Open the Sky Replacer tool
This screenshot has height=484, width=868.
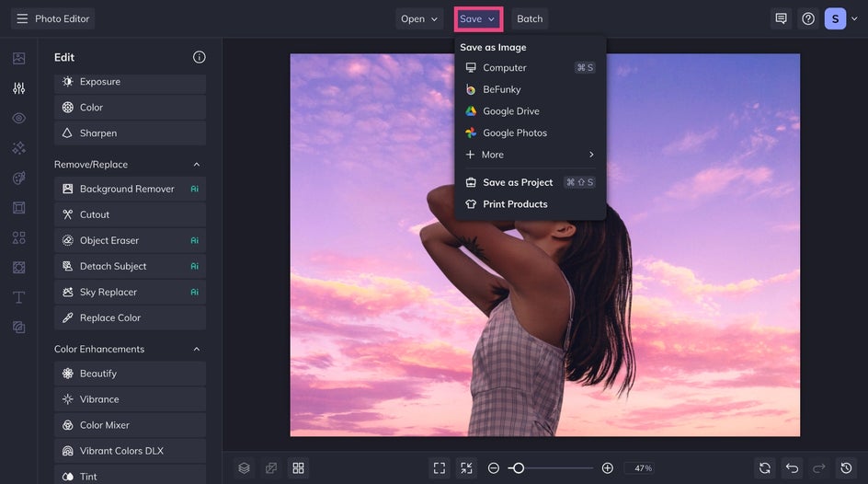pos(130,292)
